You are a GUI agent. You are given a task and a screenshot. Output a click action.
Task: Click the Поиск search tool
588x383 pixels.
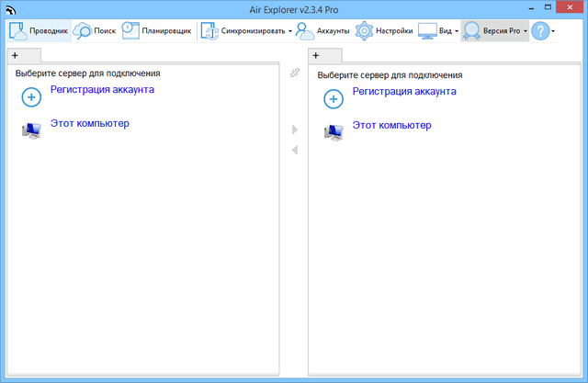[95, 30]
